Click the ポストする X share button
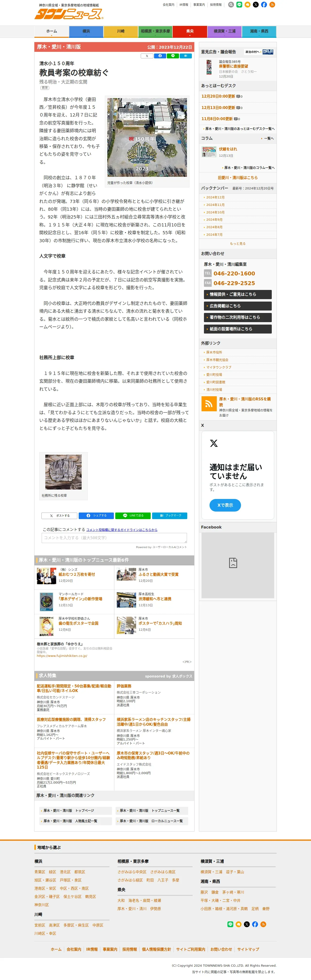 click(59, 515)
